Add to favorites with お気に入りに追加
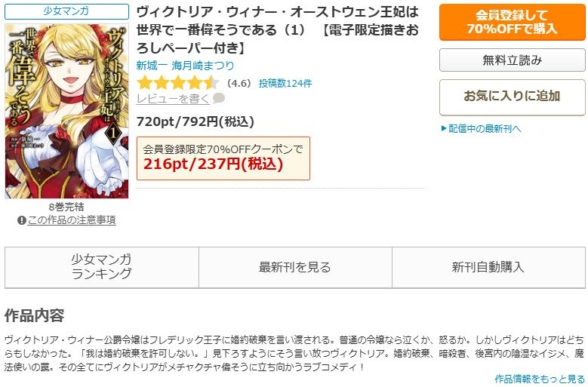This screenshot has width=588, height=387. pos(512,97)
